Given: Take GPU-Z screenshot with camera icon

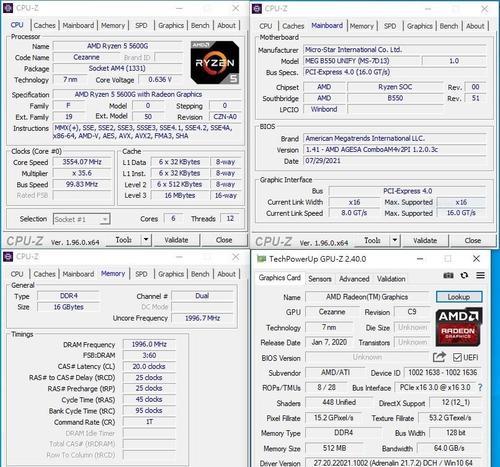Looking at the screenshot, I should coord(448,275).
